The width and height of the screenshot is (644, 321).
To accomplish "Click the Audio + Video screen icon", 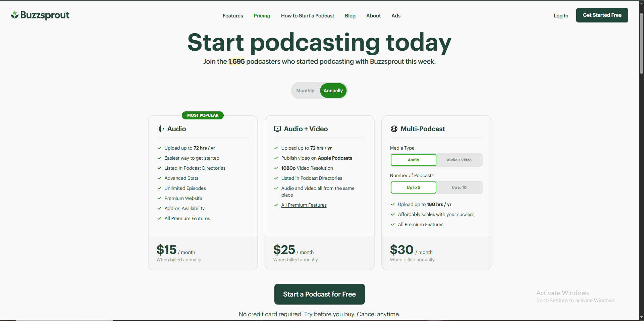I will click(x=277, y=129).
